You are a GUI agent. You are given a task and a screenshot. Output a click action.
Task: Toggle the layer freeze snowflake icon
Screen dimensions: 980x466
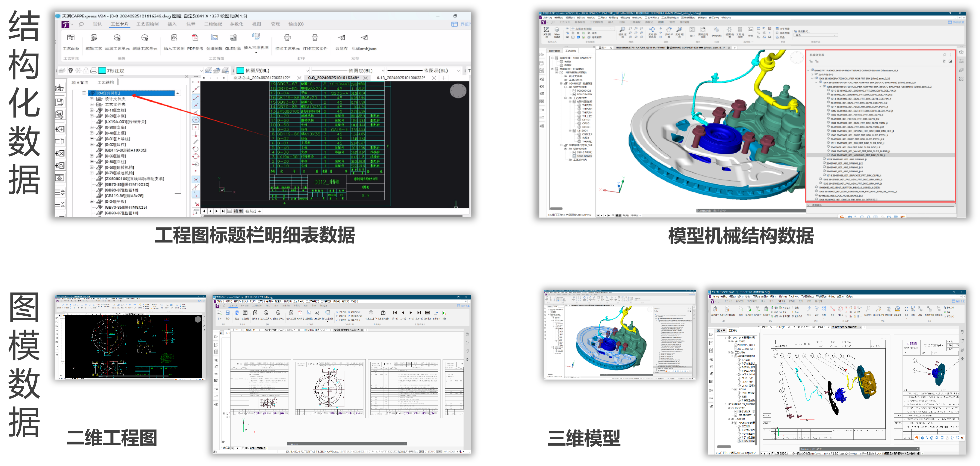[x=78, y=70]
